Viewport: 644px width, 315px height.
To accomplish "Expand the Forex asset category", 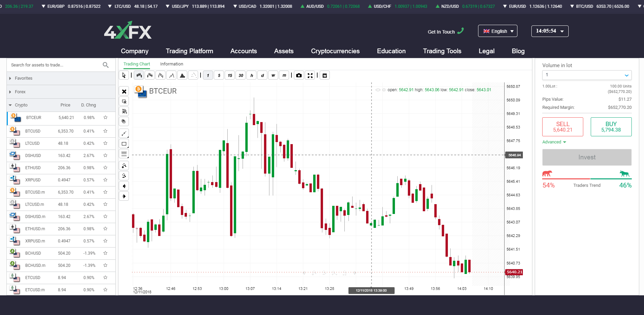I will click(x=20, y=92).
